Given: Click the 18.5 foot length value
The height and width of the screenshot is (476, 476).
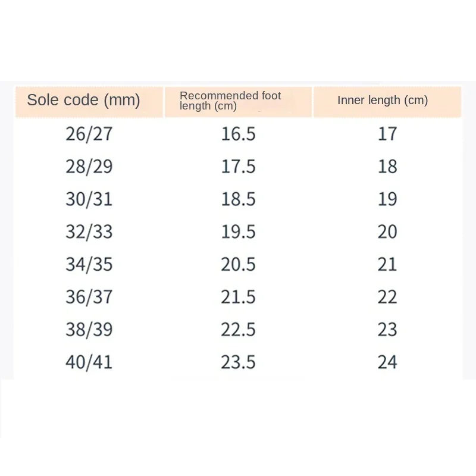Looking at the screenshot, I should click(x=239, y=199).
